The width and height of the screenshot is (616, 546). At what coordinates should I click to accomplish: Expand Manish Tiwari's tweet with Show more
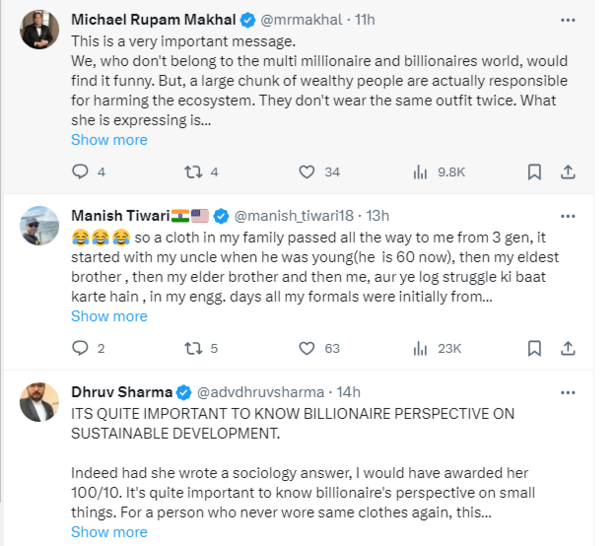click(109, 316)
